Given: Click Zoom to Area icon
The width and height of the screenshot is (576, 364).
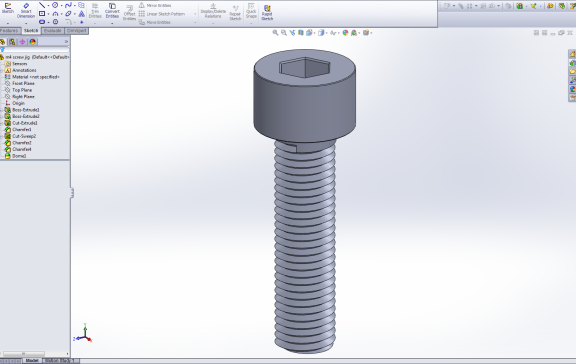Looking at the screenshot, I should [284, 33].
